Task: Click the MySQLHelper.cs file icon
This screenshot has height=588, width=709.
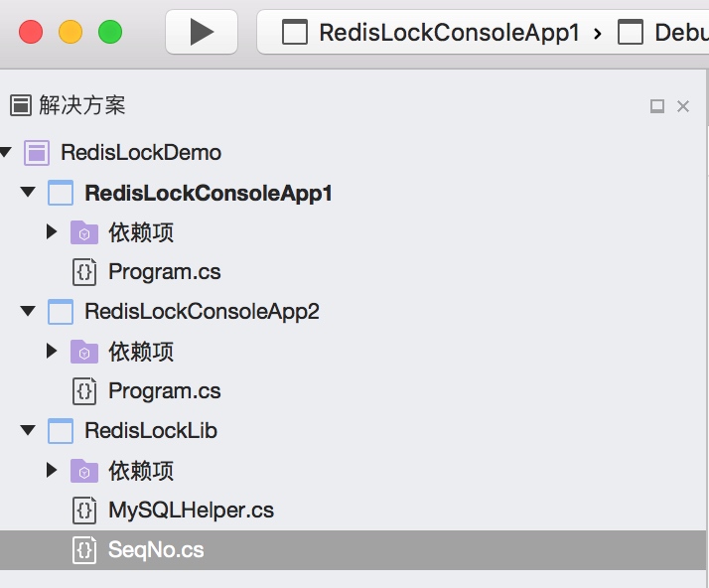Action: pos(84,511)
